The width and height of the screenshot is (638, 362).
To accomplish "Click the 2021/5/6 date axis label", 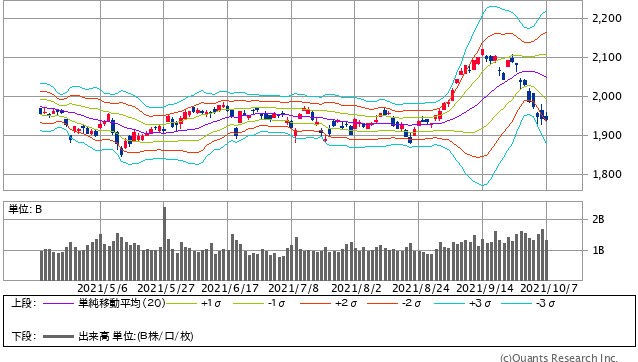I will [x=102, y=288].
